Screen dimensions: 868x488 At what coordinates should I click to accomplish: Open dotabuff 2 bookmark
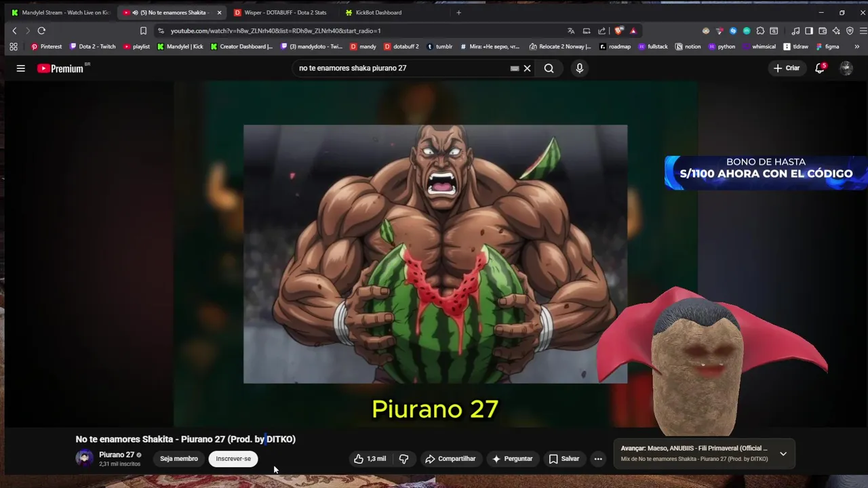(401, 47)
